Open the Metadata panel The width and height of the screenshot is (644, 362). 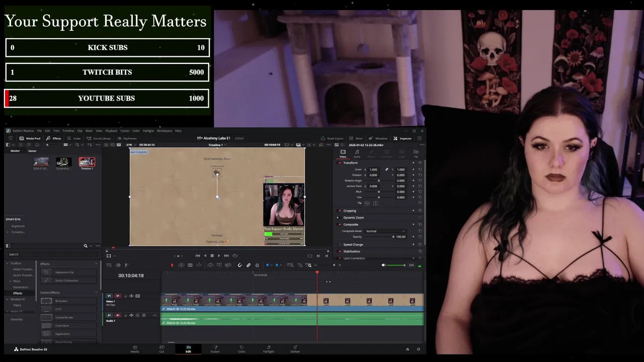point(378,138)
